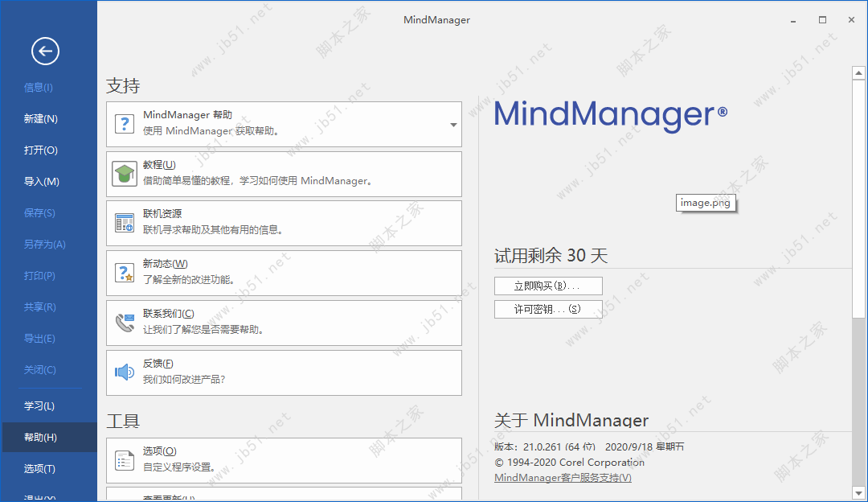868x502 pixels.
Task: Open 共享(R) in the sidebar
Action: point(40,307)
